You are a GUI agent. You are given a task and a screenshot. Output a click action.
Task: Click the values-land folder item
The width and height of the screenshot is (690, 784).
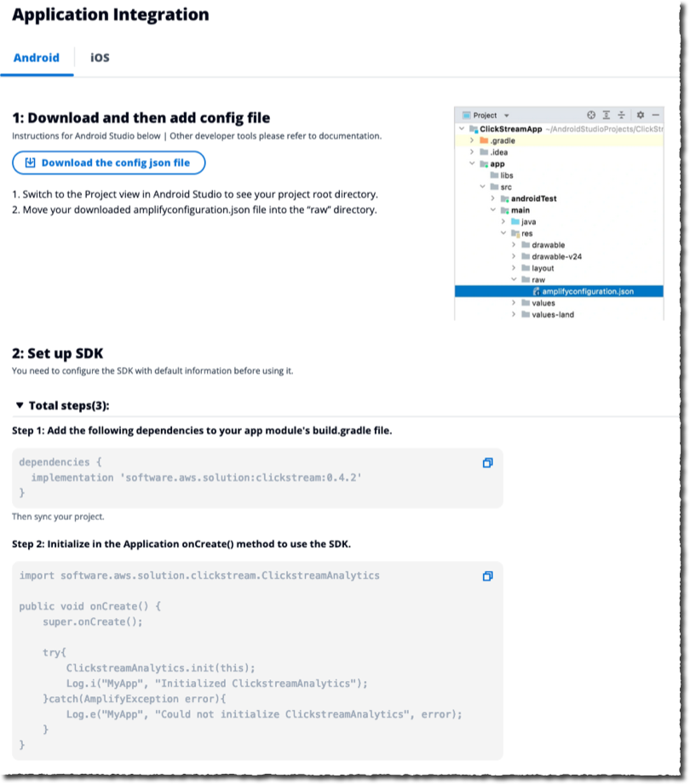(552, 314)
